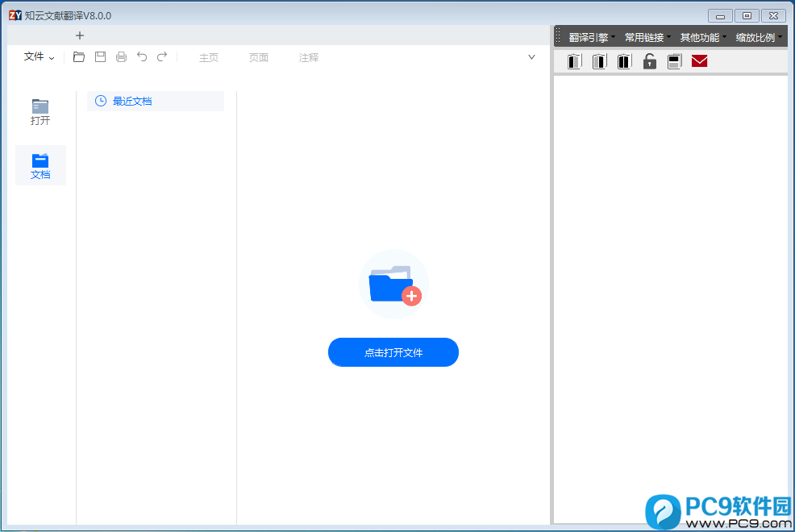Select the right-pane-highlighted layout icon
This screenshot has width=795, height=532.
point(599,61)
